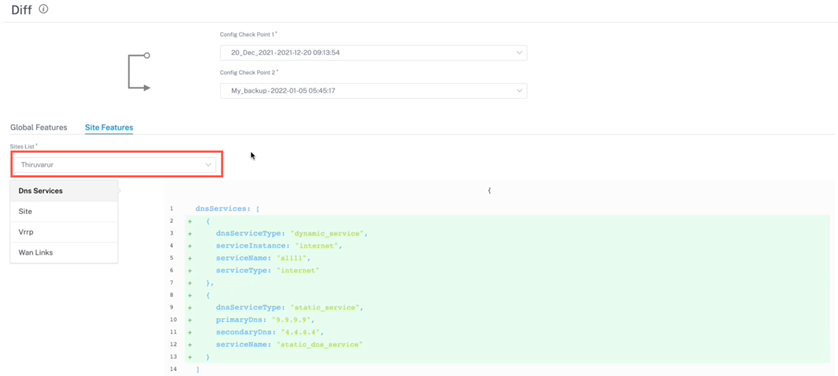Image resolution: width=838 pixels, height=376 pixels.
Task: Click chevron arrow of Check Point 1 field
Action: click(x=519, y=53)
